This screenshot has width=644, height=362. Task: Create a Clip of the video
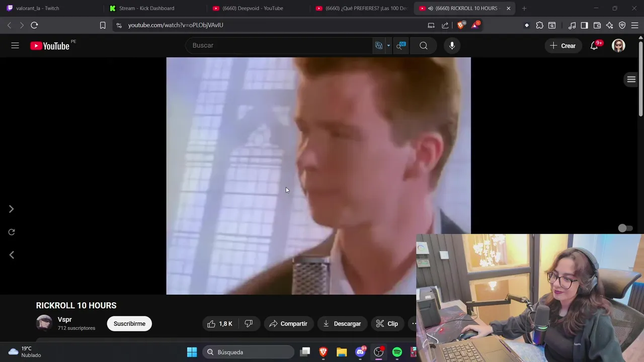tap(387, 324)
